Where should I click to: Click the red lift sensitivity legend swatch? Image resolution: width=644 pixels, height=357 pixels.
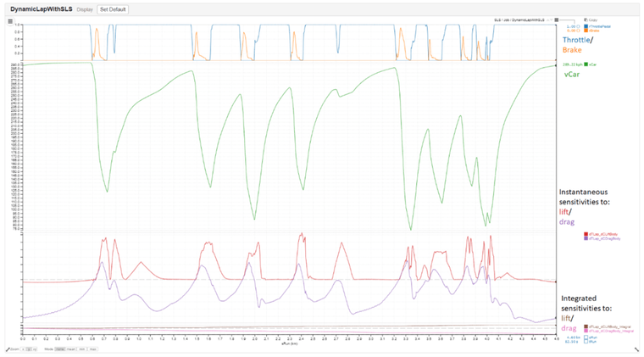tap(586, 234)
